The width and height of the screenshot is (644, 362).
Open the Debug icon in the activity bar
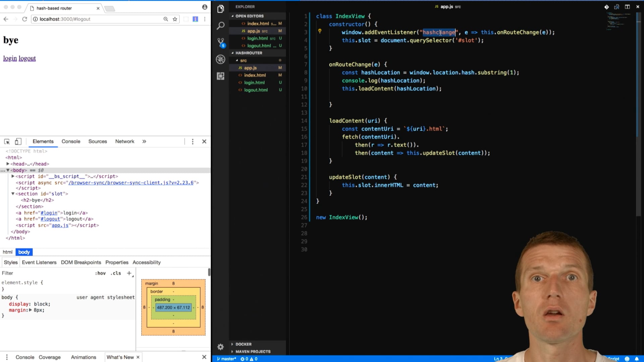pyautogui.click(x=220, y=59)
